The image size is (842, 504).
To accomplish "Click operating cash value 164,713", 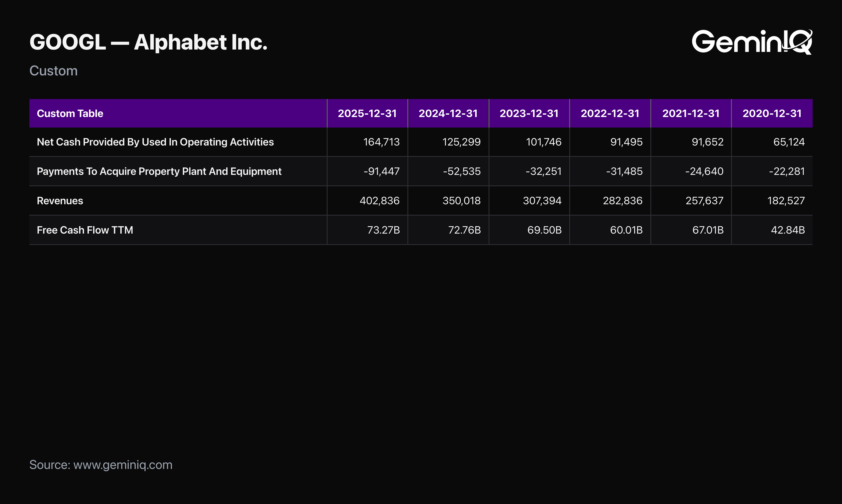I will tap(382, 142).
